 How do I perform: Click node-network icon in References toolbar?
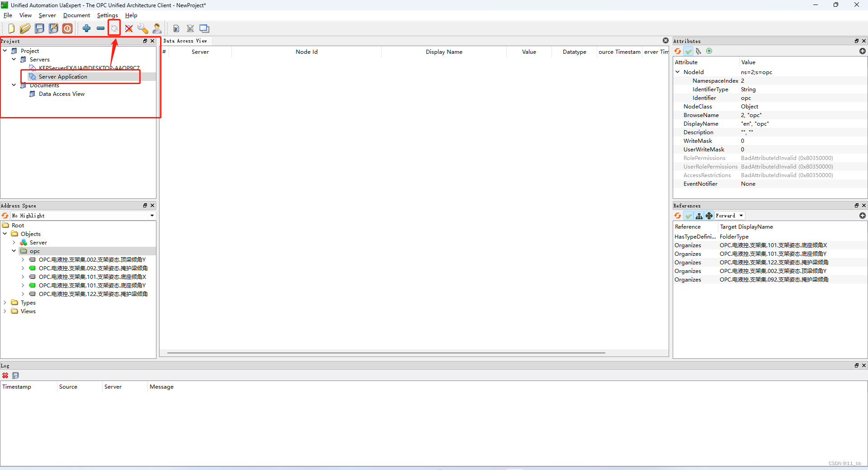709,216
